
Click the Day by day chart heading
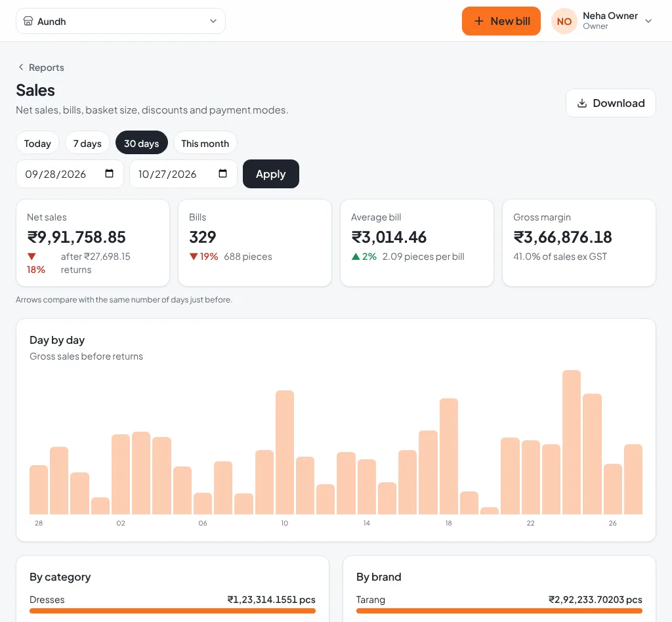[57, 340]
